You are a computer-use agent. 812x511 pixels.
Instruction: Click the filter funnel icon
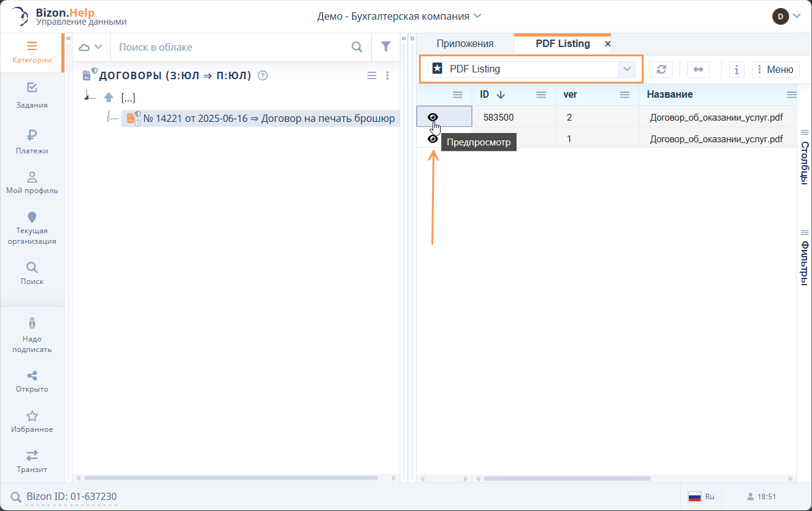(386, 47)
